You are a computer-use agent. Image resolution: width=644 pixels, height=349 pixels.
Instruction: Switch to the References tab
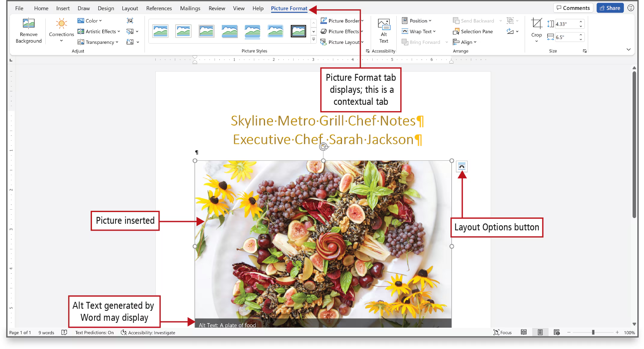[x=159, y=8]
